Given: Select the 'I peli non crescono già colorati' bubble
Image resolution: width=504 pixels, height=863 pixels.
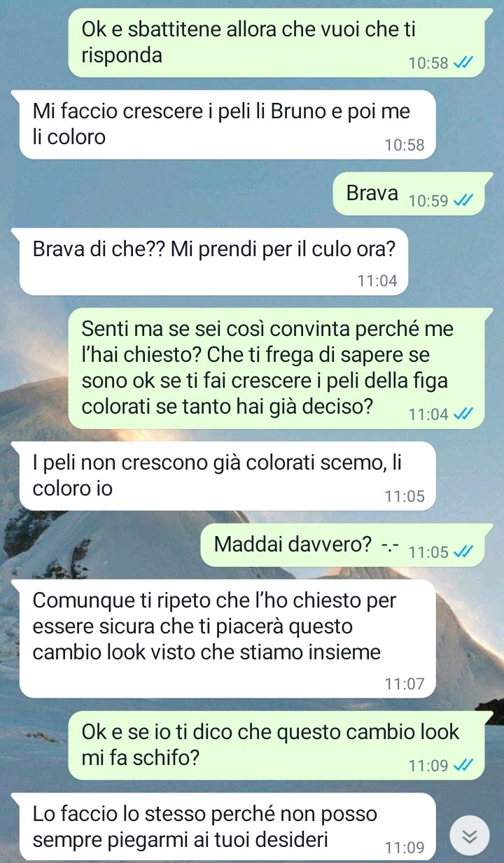Looking at the screenshot, I should click(x=224, y=476).
